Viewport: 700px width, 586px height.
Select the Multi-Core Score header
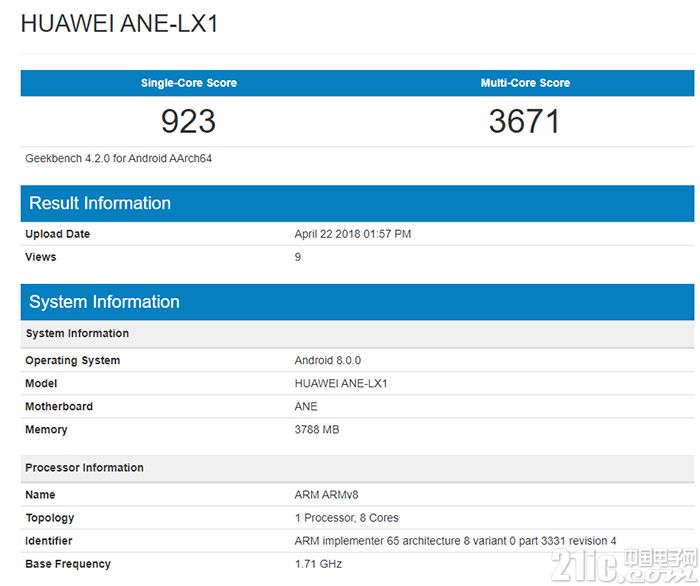[525, 83]
